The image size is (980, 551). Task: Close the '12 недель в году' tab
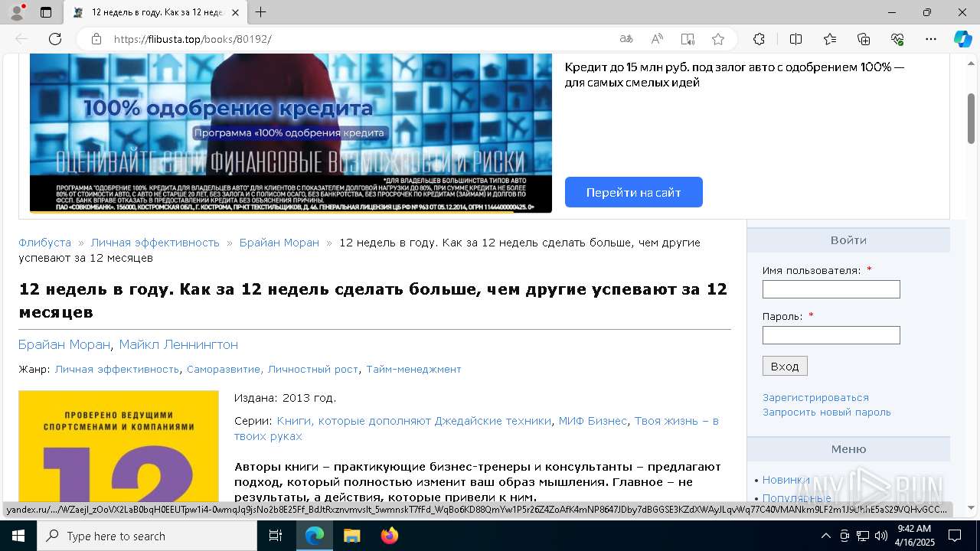point(235,12)
